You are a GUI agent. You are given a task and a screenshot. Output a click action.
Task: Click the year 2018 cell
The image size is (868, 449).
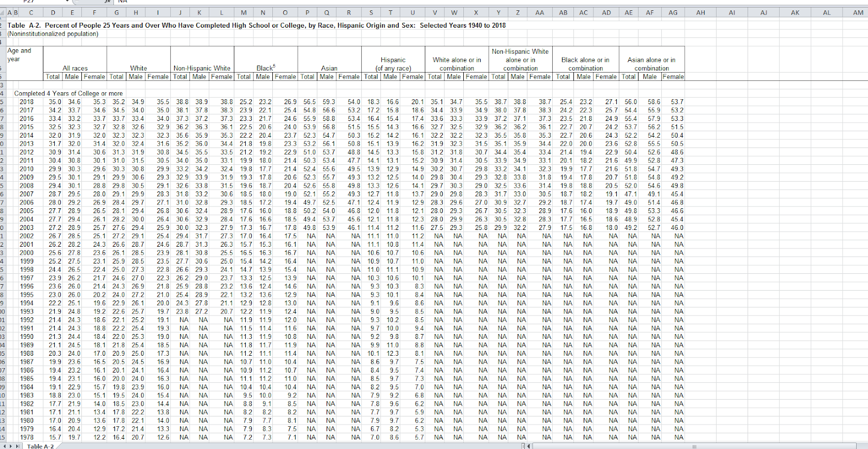(x=27, y=101)
